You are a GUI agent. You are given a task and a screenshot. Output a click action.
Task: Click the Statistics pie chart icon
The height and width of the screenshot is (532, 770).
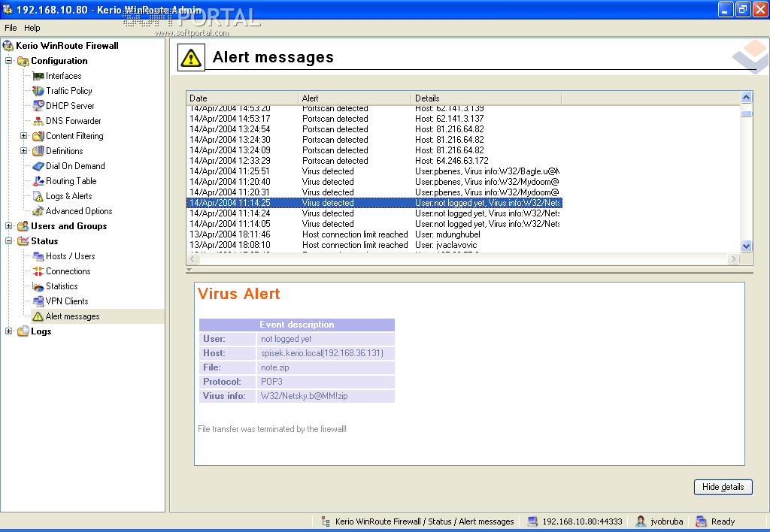tap(38, 286)
